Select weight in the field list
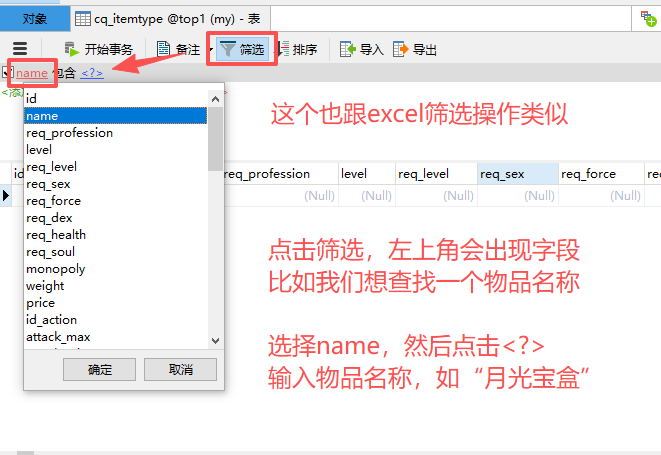This screenshot has width=661, height=455. (x=116, y=285)
